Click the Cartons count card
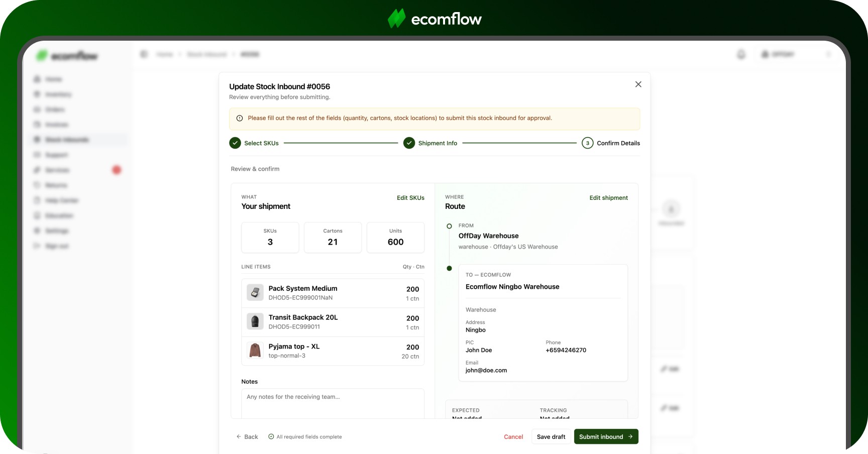 coord(333,238)
